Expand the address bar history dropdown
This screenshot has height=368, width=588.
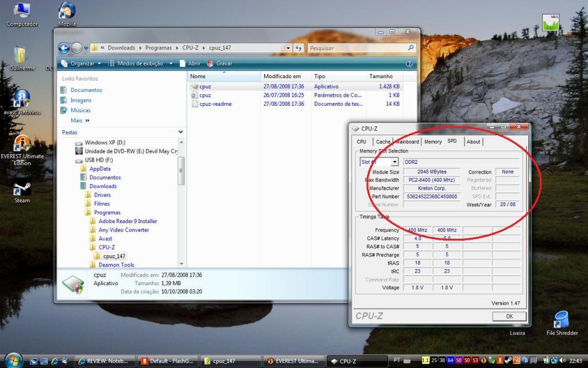coord(288,48)
